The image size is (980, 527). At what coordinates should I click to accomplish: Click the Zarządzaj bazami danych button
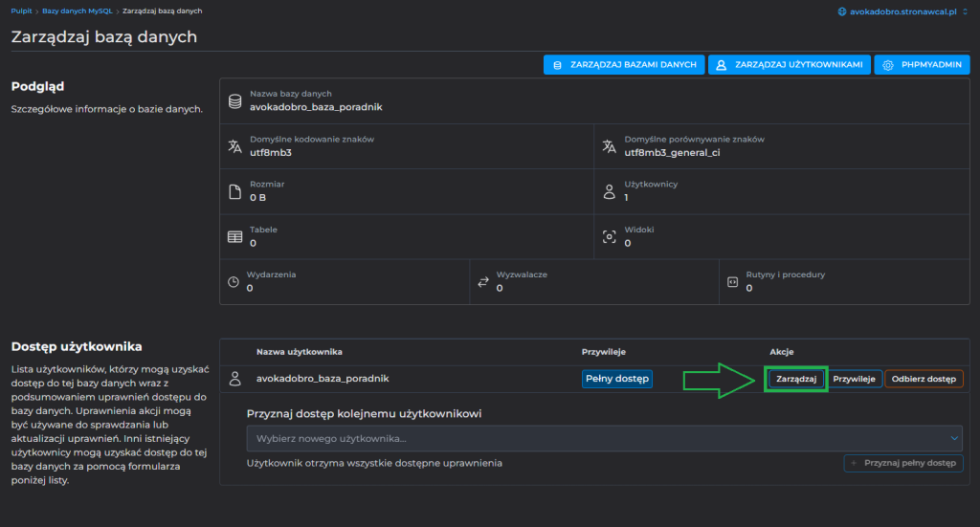pos(624,65)
